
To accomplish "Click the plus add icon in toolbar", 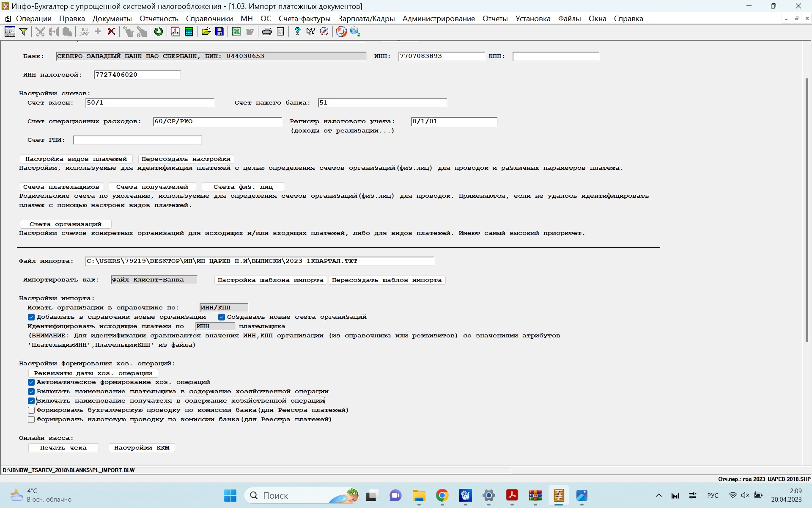I will pos(98,32).
